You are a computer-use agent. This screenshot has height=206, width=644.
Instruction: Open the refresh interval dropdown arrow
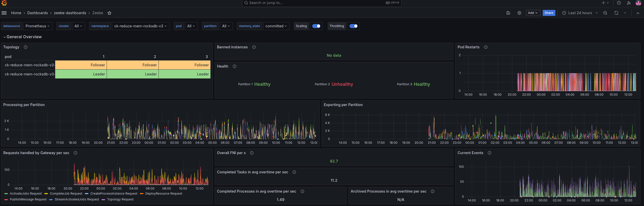tap(625, 13)
